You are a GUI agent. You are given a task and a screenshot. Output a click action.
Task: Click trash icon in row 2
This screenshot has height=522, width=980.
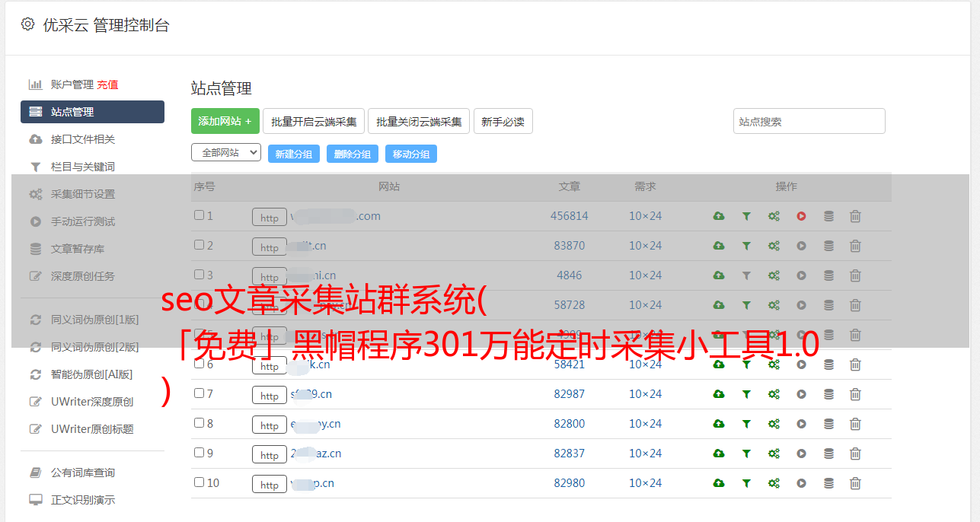[855, 246]
